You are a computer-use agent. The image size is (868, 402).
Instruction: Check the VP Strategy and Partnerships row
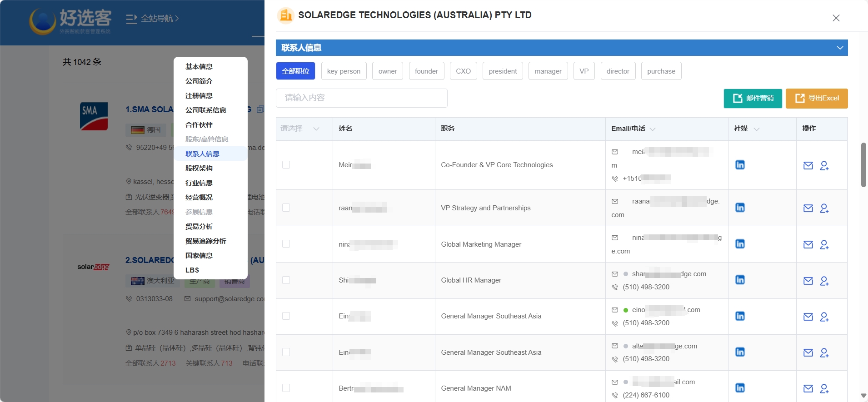[x=286, y=208]
